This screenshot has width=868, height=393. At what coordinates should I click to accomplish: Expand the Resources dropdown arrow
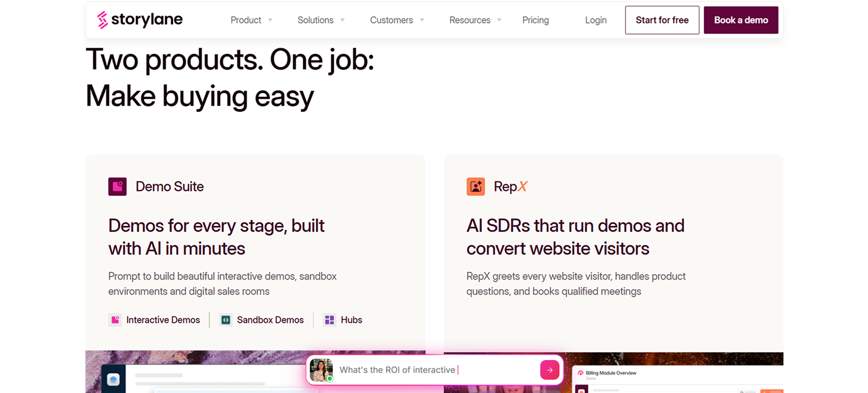pos(499,20)
